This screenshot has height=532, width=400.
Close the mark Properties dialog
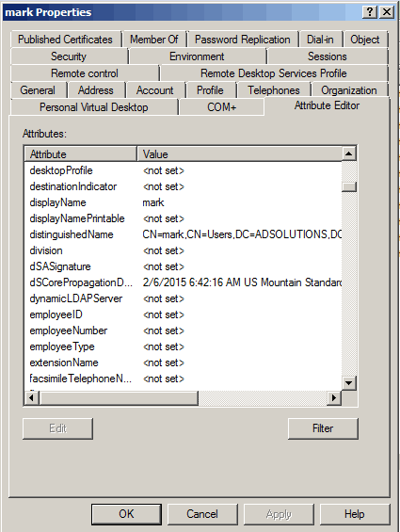(387, 12)
